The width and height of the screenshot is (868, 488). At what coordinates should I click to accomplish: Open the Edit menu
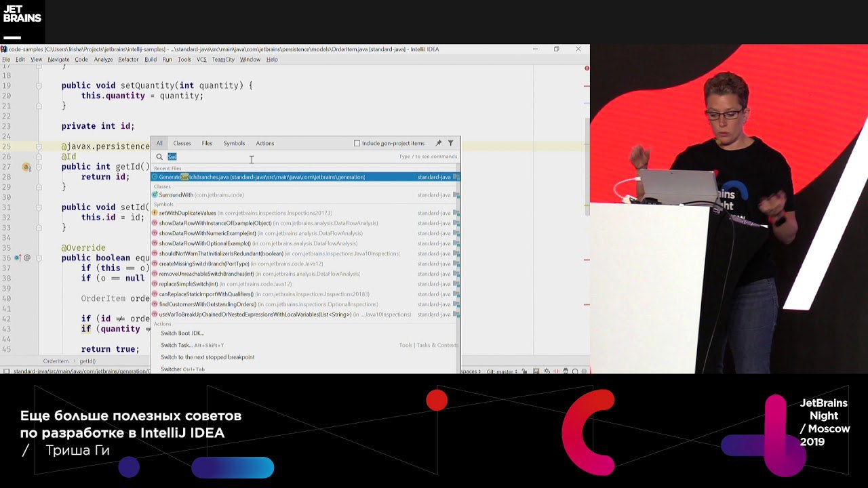click(x=20, y=60)
